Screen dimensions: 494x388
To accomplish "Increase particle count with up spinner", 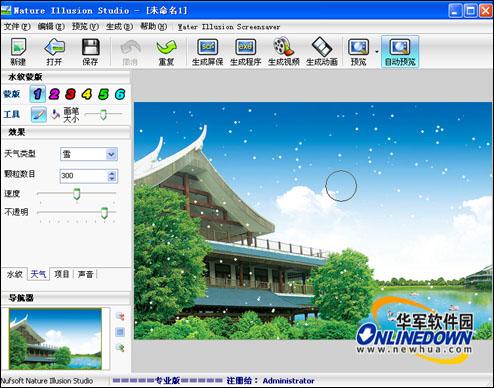I will coord(112,173).
